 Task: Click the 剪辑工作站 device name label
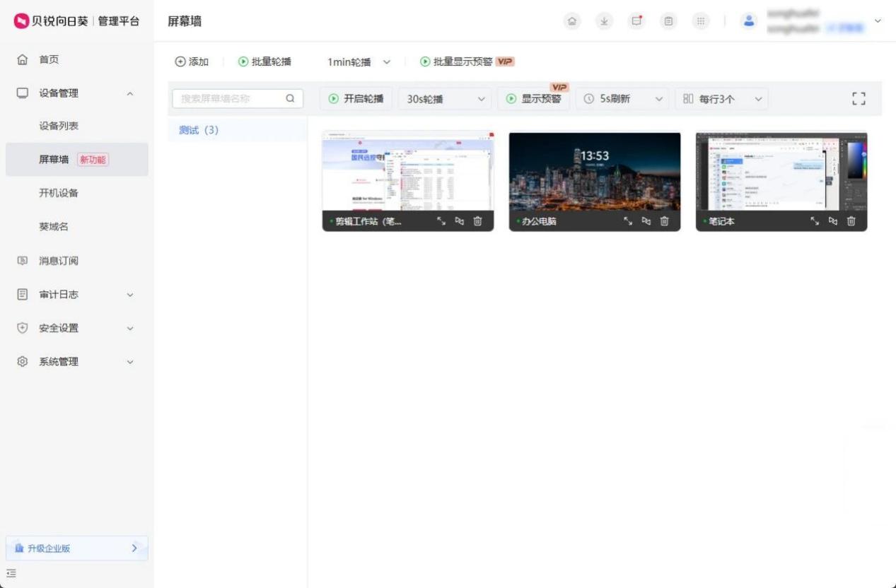point(368,221)
